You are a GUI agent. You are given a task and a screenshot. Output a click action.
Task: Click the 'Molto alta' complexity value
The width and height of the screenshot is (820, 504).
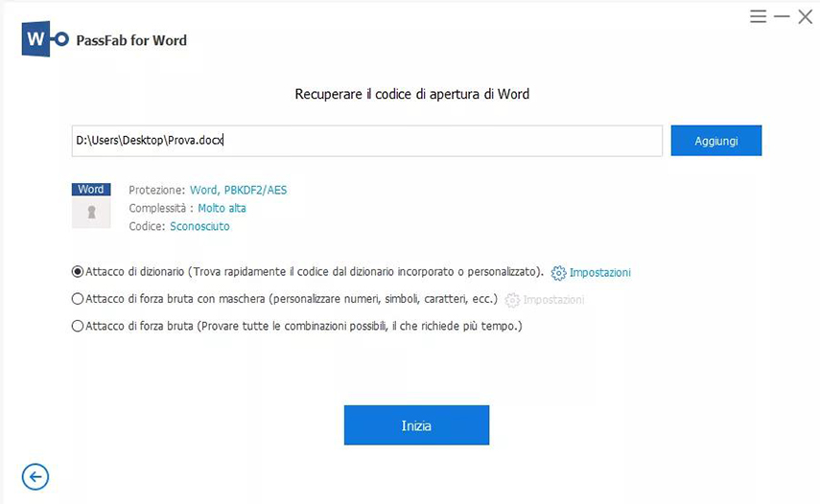[x=222, y=208]
